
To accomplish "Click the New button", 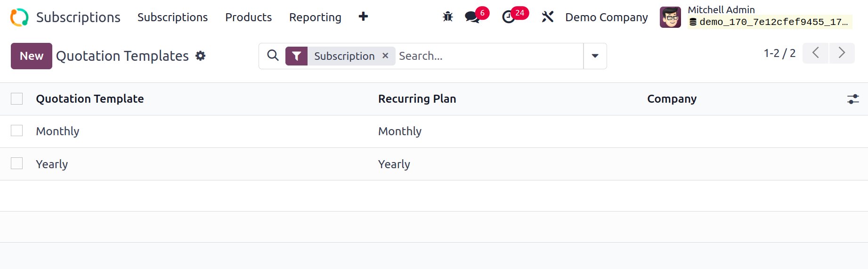I will coord(32,56).
